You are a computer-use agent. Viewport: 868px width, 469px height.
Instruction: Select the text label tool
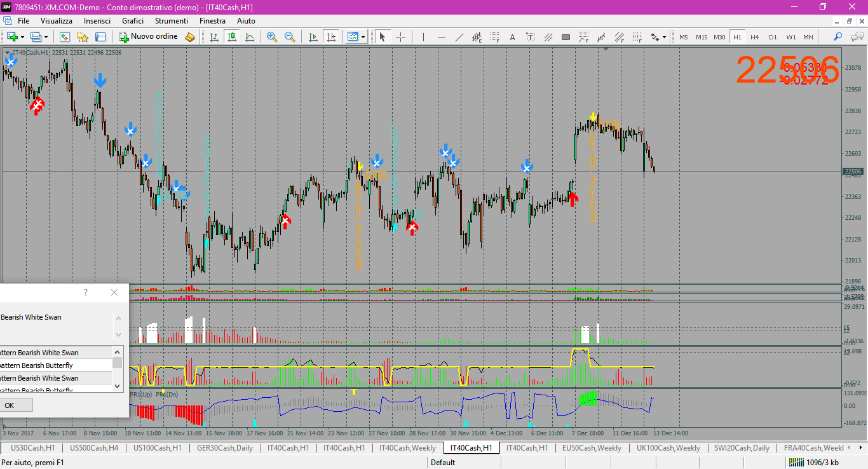coord(531,37)
